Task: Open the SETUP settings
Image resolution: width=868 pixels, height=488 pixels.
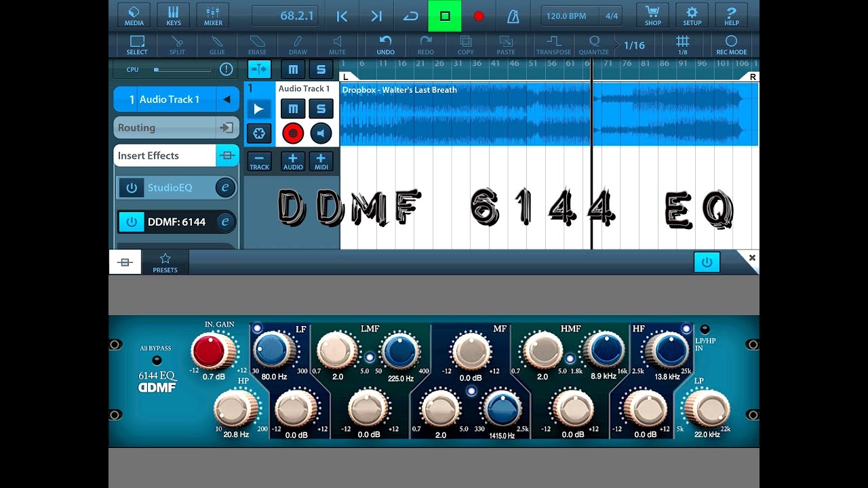Action: tap(692, 15)
